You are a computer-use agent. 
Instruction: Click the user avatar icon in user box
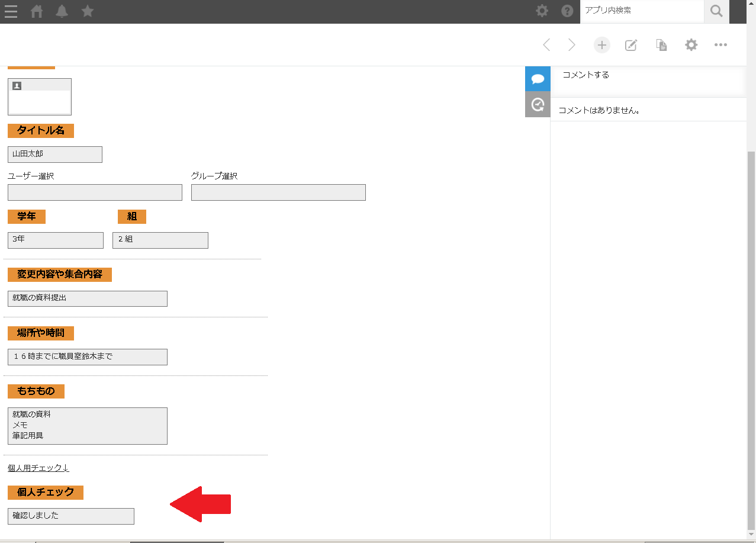coord(17,86)
